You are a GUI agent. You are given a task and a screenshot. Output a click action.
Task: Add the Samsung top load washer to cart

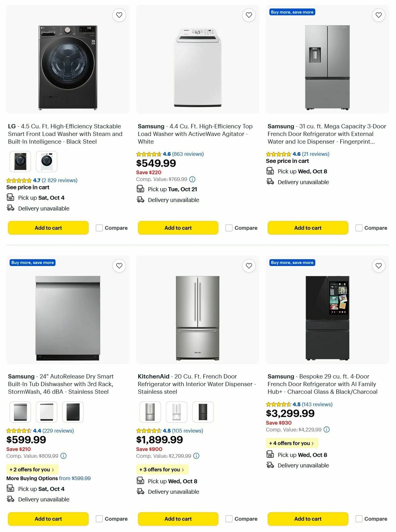(178, 228)
